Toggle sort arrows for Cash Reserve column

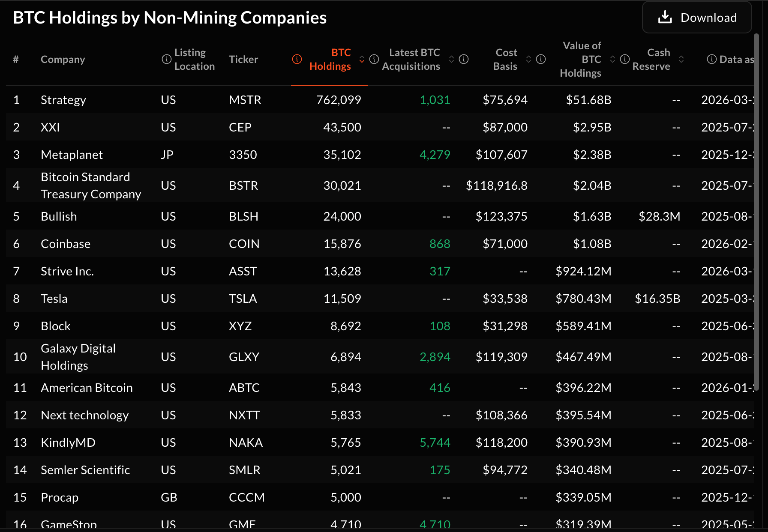(681, 59)
